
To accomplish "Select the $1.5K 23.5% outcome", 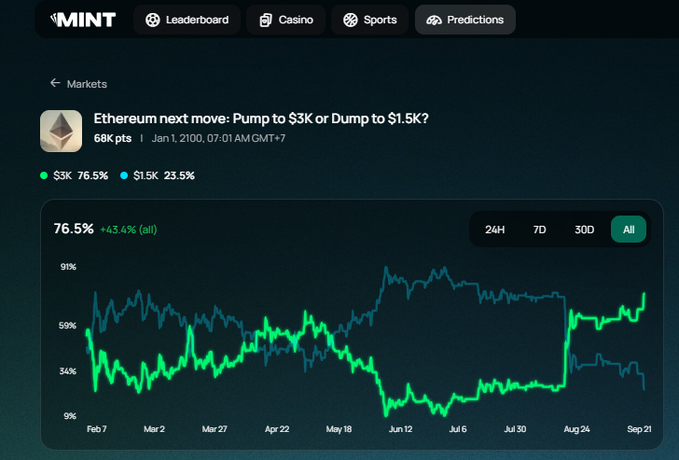I will [157, 175].
